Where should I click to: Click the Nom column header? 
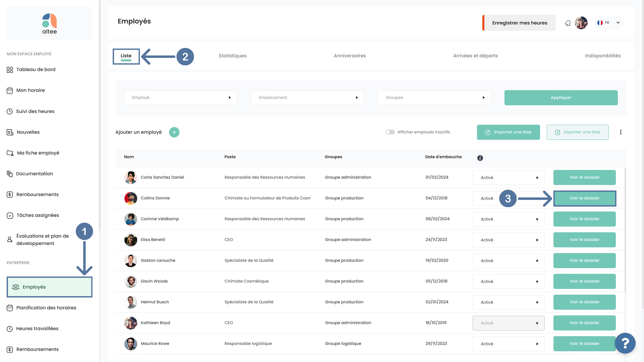coord(129,157)
